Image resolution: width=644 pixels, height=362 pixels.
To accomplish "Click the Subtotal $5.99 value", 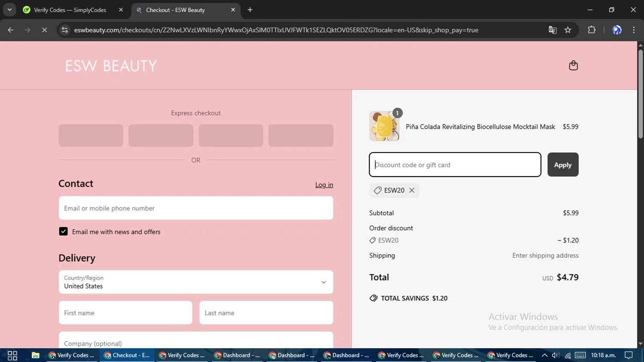I will 571,213.
